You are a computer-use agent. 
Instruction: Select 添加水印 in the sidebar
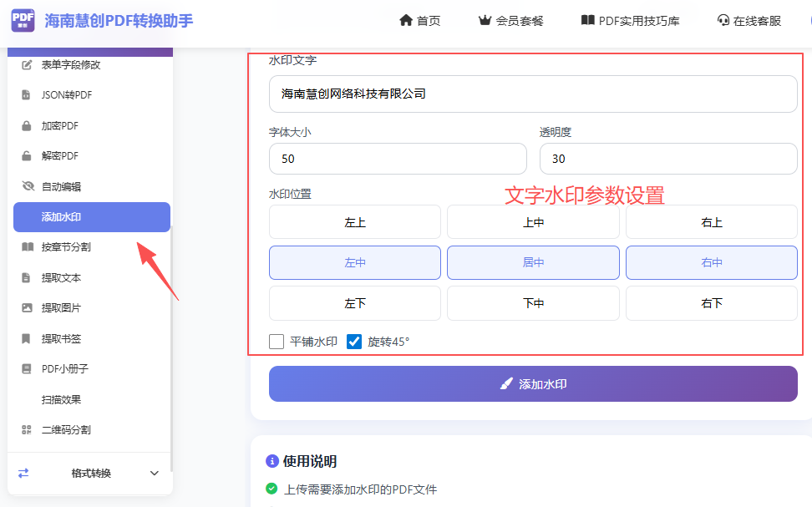pos(92,217)
